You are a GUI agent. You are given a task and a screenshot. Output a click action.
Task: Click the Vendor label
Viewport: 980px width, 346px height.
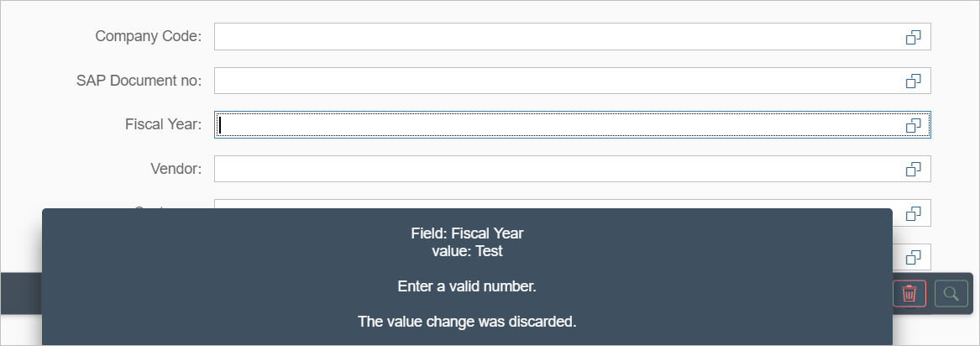[x=176, y=169]
